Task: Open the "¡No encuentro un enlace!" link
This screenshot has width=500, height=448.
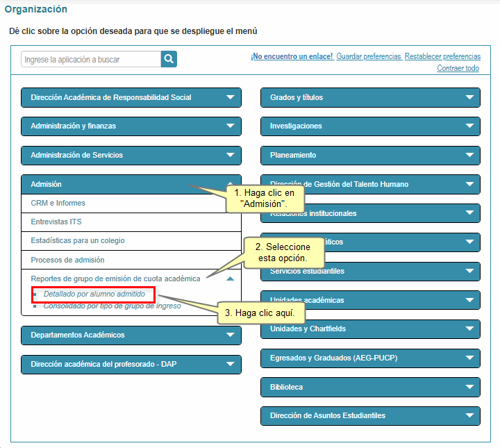Action: point(292,56)
